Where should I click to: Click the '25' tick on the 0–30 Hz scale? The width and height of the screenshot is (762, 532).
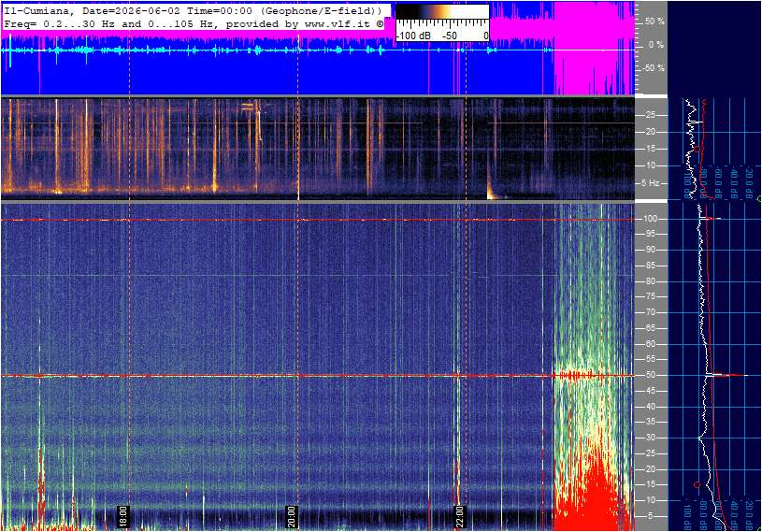pos(650,115)
